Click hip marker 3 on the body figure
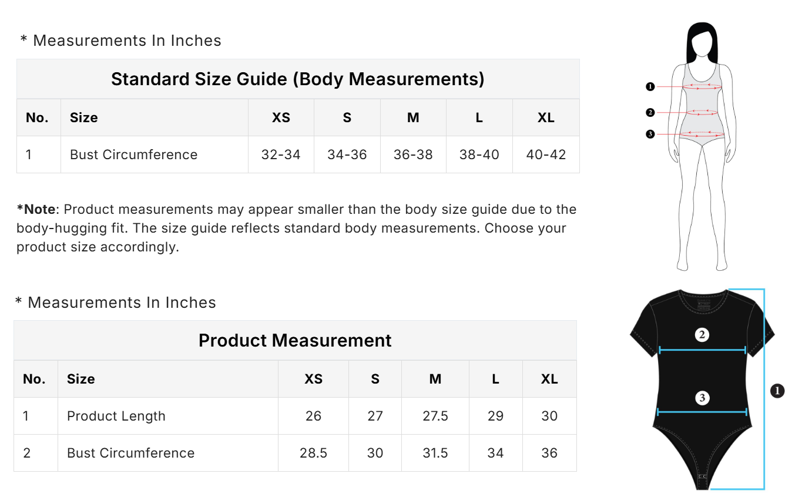The image size is (812, 504). (650, 135)
